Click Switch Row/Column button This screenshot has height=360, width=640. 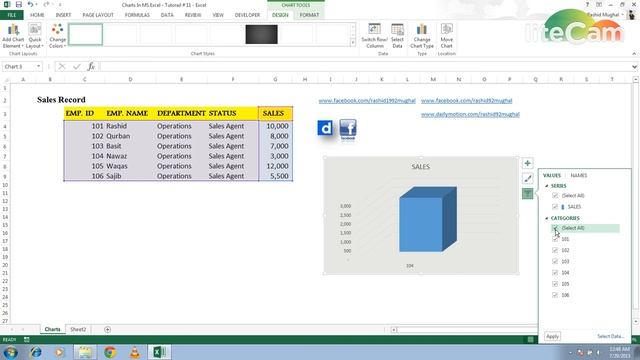(374, 36)
